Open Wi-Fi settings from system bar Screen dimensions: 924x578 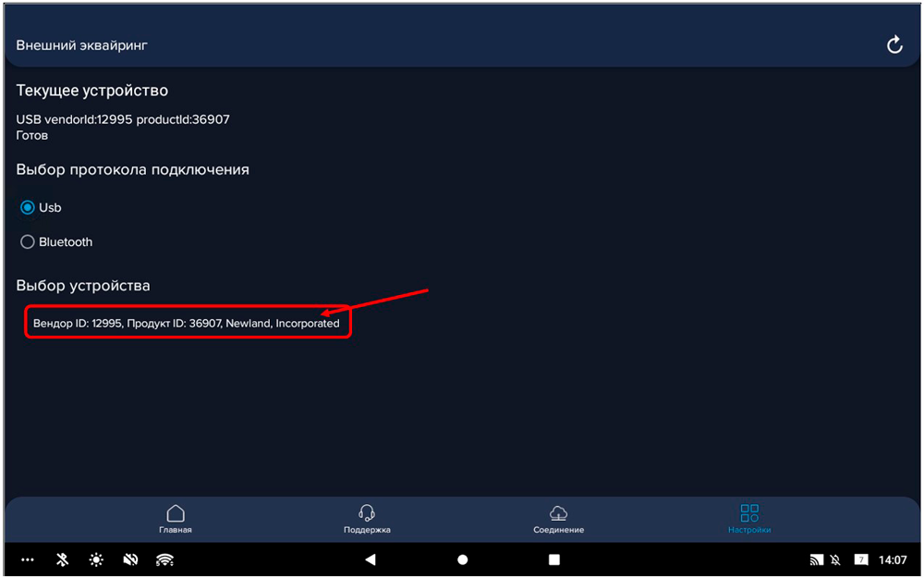coord(164,560)
